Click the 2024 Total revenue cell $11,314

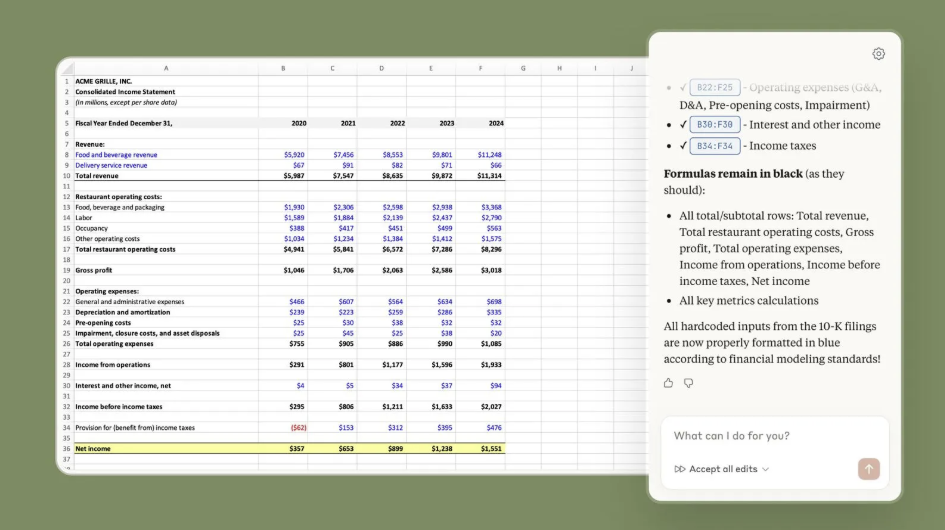coord(490,176)
